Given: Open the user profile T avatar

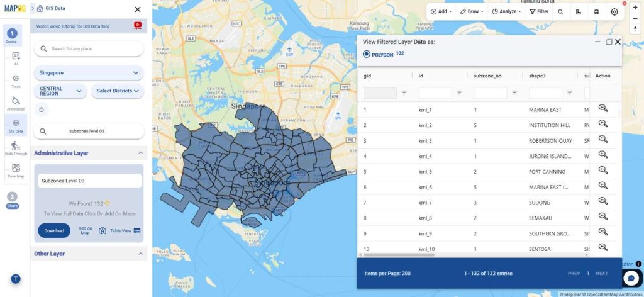Looking at the screenshot, I should 16,279.
